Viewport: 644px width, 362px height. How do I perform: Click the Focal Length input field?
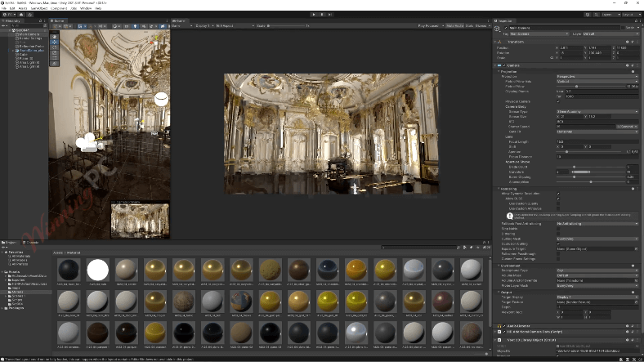click(597, 141)
